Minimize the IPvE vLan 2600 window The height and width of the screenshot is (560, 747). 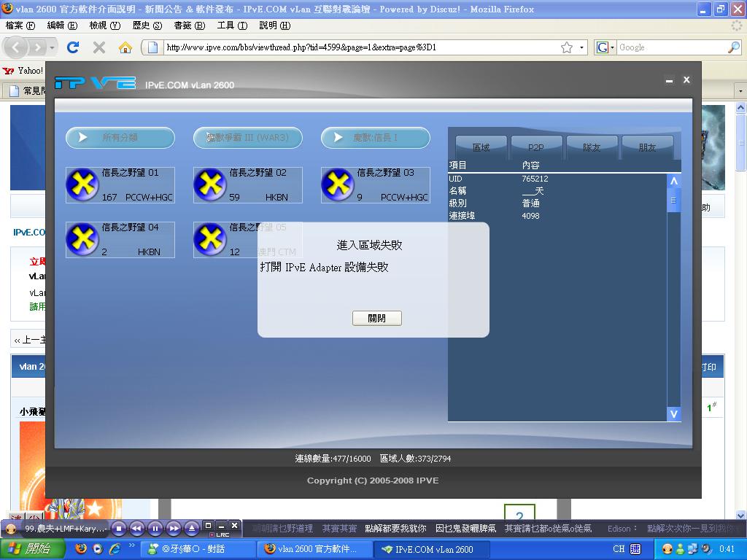[x=670, y=80]
